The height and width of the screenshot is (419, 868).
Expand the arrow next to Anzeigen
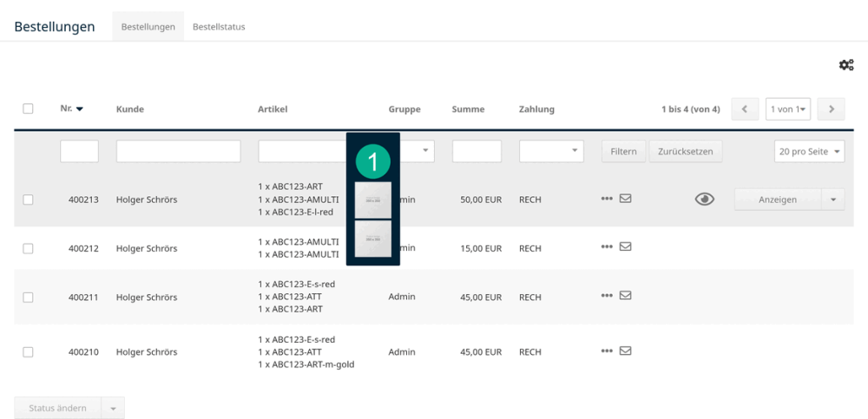833,200
